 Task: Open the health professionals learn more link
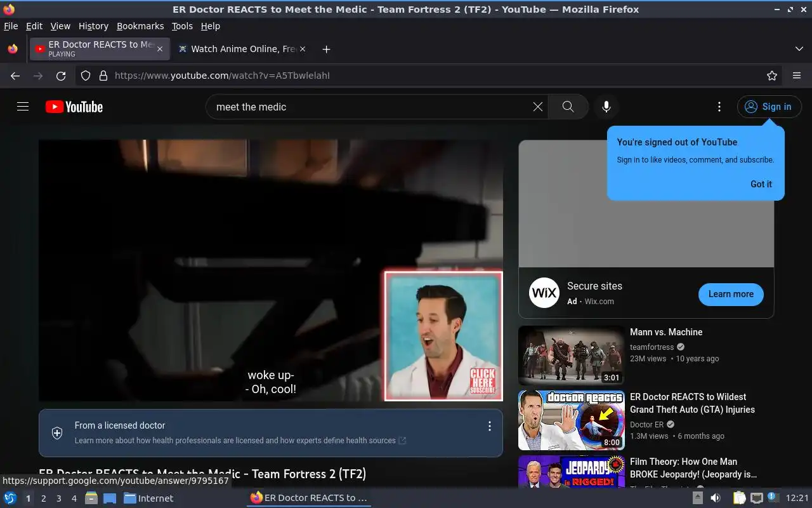click(x=240, y=441)
